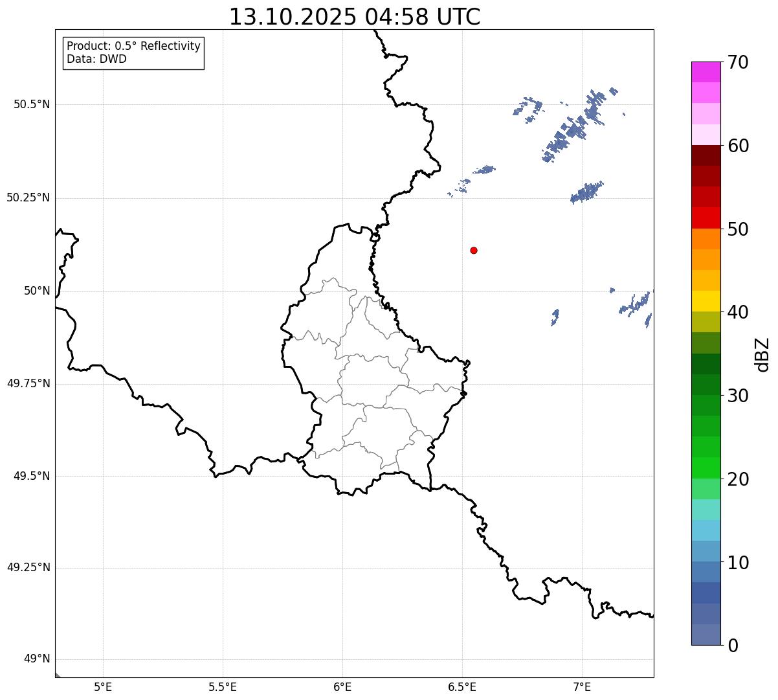This screenshot has width=778, height=700.
Task: Click the 49.75°N latitude label
Action: [x=28, y=383]
